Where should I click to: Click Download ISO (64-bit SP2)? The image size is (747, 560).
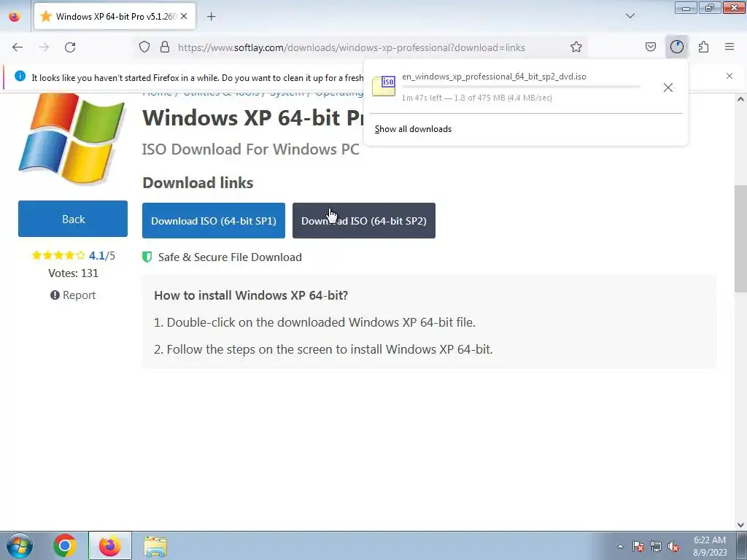(364, 220)
